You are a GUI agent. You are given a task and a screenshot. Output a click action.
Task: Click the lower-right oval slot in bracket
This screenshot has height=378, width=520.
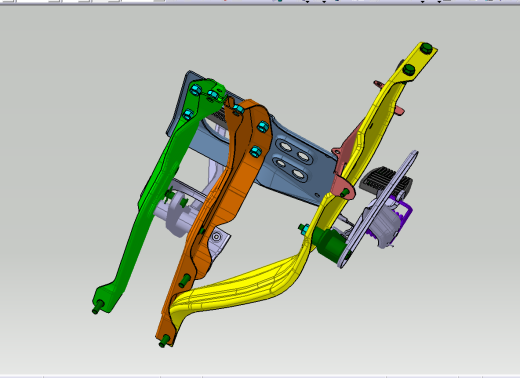(298, 174)
